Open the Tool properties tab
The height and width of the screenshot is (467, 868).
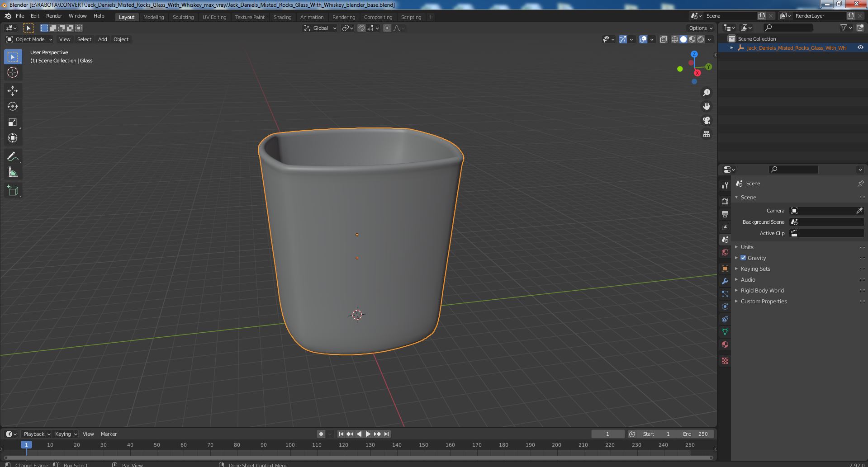(725, 185)
